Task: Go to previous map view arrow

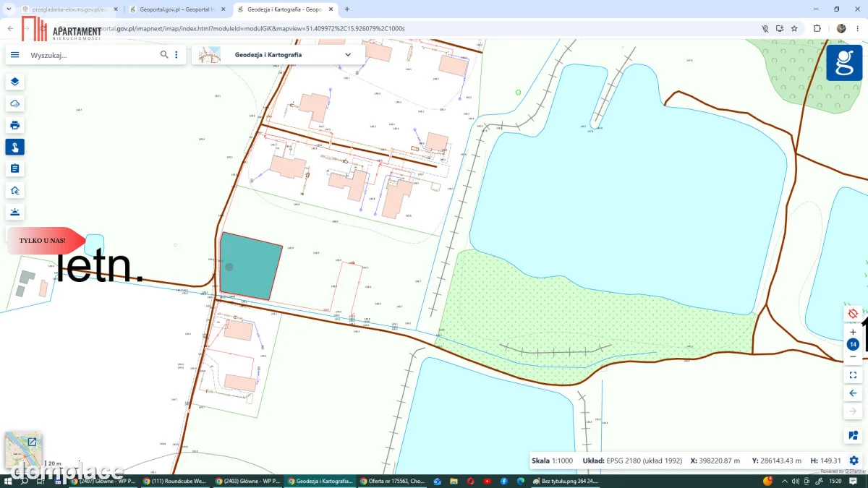Action: [853, 393]
